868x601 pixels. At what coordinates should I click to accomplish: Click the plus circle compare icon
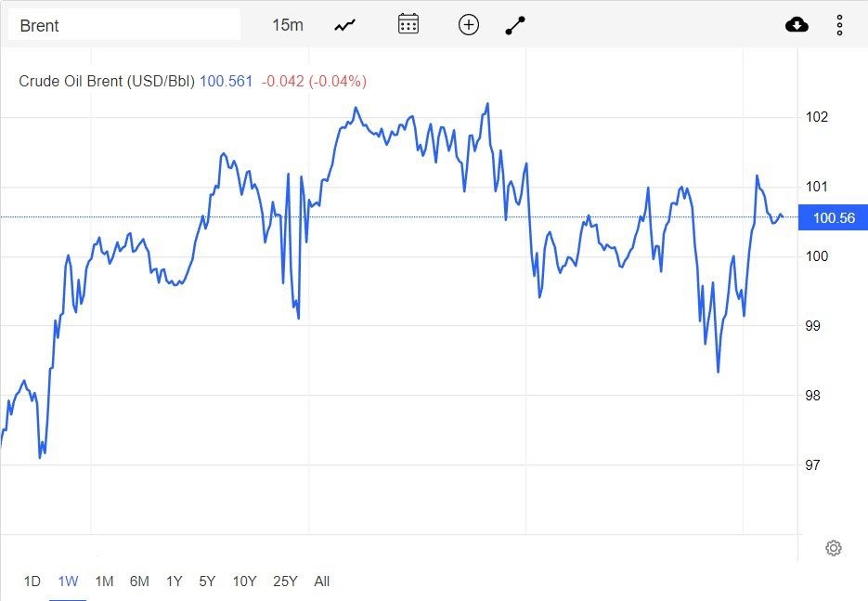(469, 25)
